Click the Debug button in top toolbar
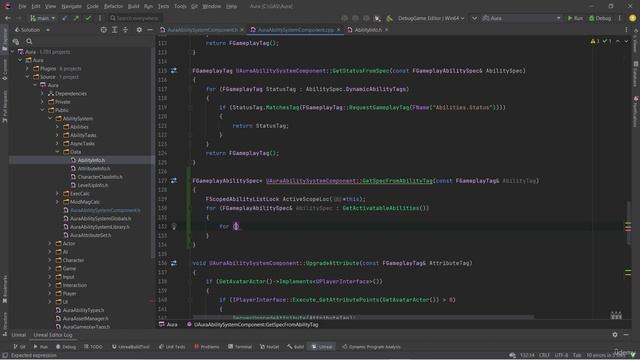This screenshot has height=360, width=640. pyautogui.click(x=600, y=18)
